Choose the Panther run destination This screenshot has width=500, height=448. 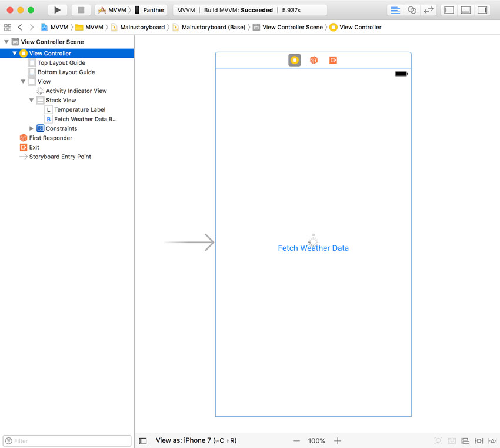[150, 10]
